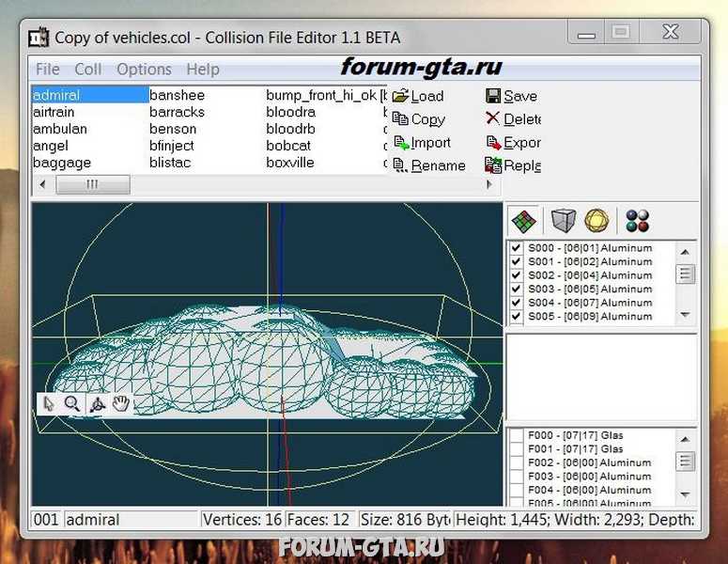Uncheck sphere S000 Aluminum
The height and width of the screenshot is (564, 728).
(x=516, y=248)
